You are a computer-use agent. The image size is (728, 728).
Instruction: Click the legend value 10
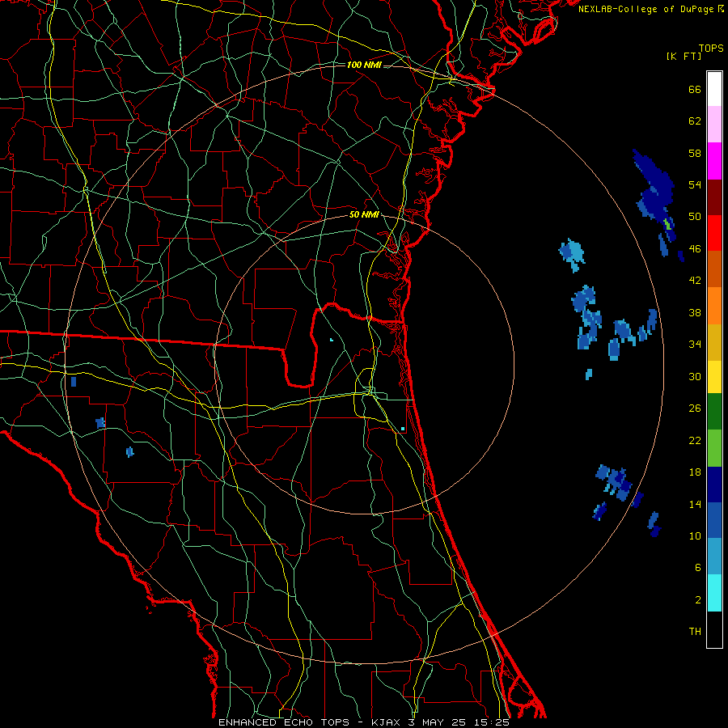click(x=695, y=535)
